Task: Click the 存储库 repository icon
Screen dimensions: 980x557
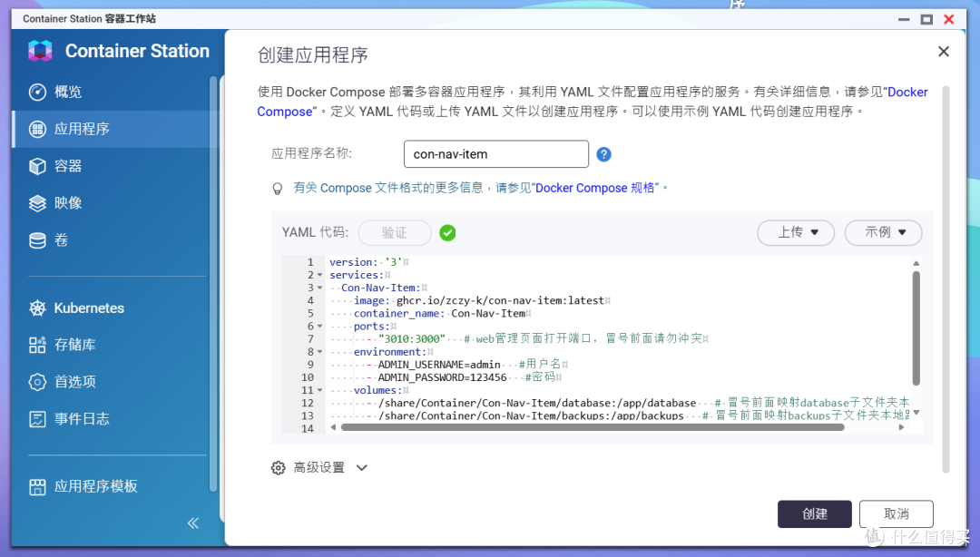Action: [x=37, y=345]
